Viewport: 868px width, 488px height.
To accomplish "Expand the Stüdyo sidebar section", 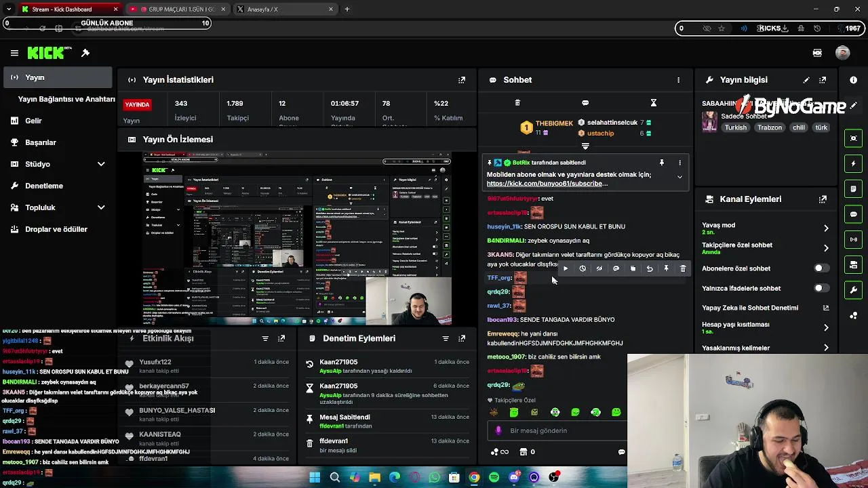I will click(101, 164).
